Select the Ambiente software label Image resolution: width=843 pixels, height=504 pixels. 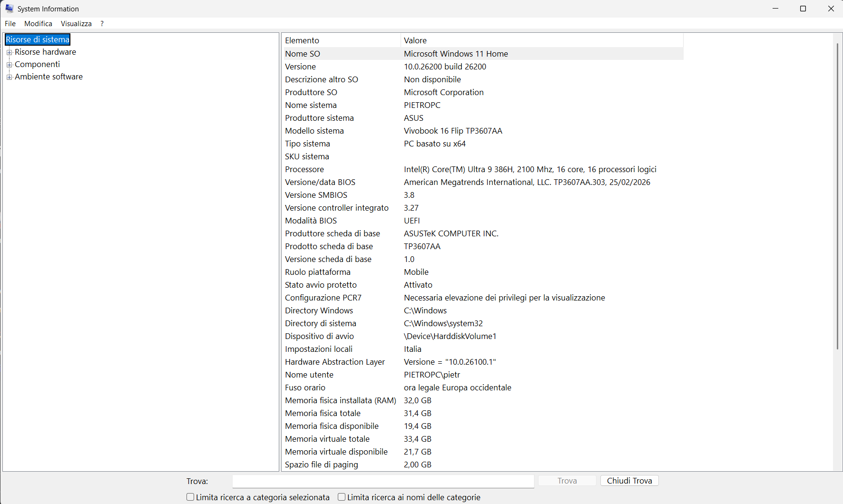[x=49, y=77]
